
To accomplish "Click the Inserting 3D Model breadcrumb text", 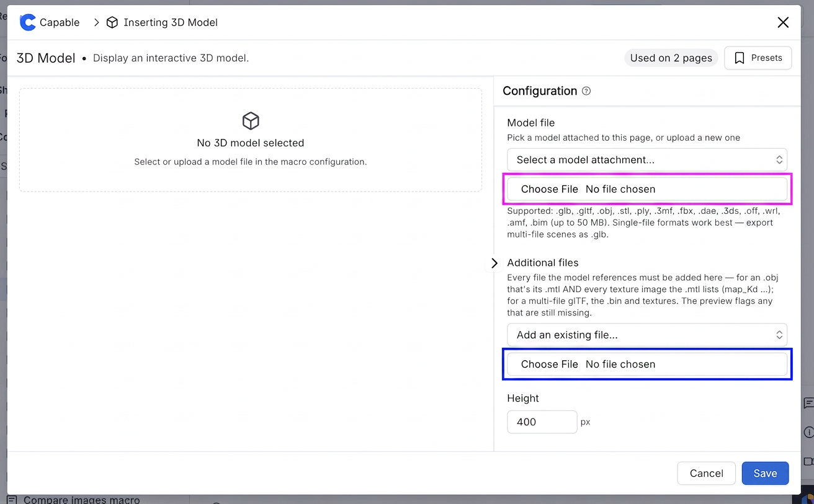I will click(171, 22).
